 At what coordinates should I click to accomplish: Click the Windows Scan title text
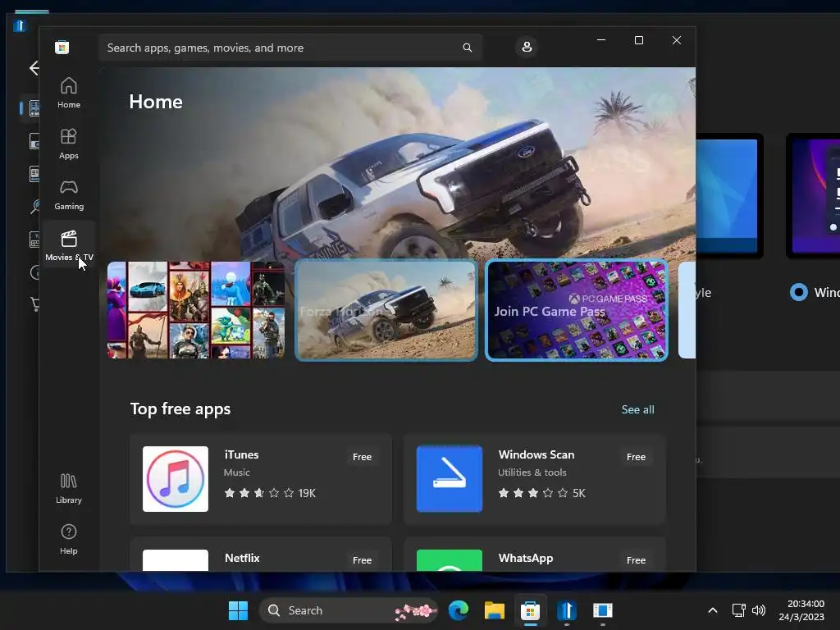coord(536,454)
